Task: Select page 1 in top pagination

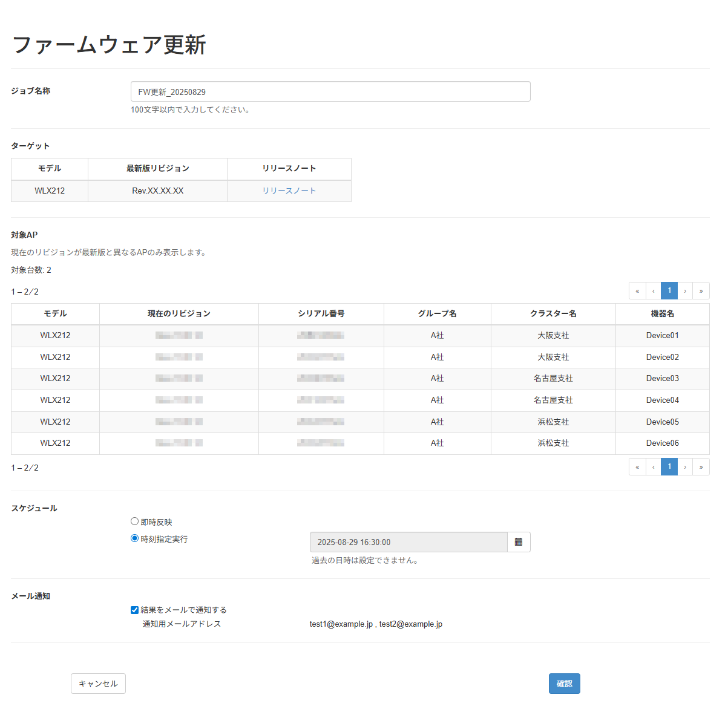Action: (x=669, y=290)
